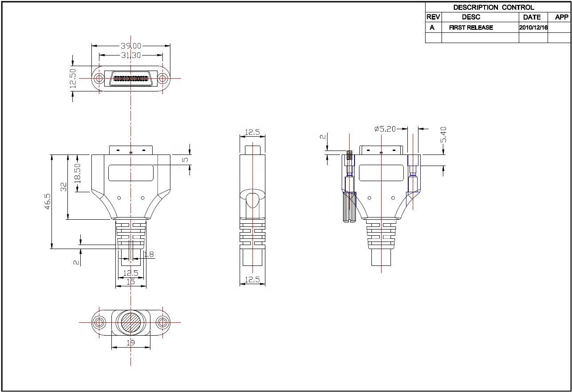Click the 1.8 strain relief dimension
Image resolution: width=572 pixels, height=392 pixels.
(x=149, y=254)
